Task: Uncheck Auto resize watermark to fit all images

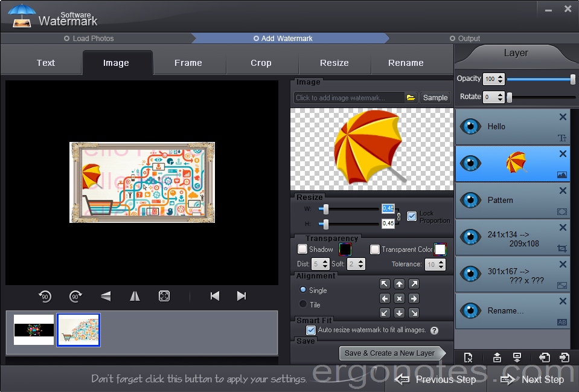Action: 311,330
